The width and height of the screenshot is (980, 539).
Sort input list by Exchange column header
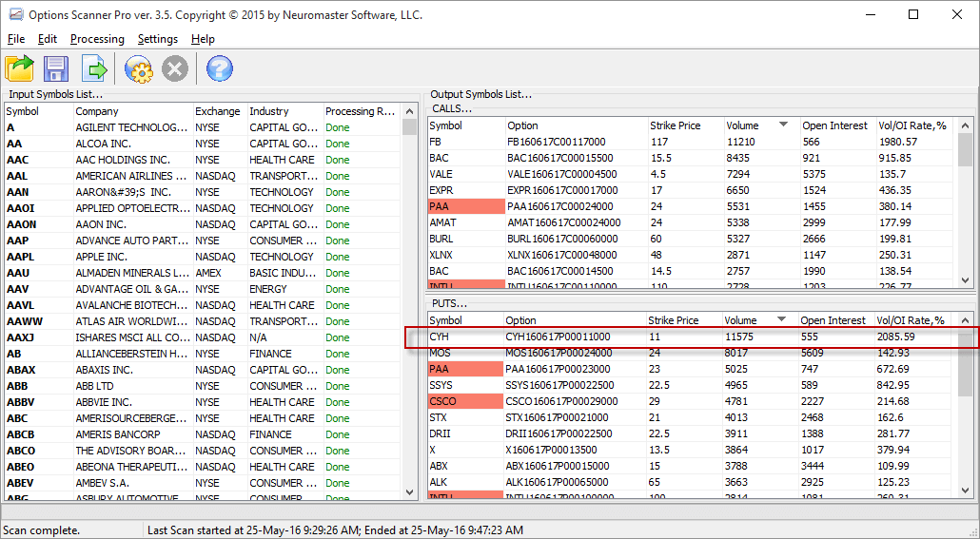point(220,111)
